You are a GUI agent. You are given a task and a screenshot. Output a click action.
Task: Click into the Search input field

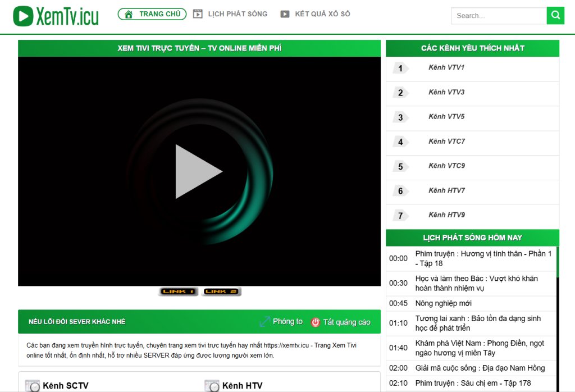coord(498,16)
